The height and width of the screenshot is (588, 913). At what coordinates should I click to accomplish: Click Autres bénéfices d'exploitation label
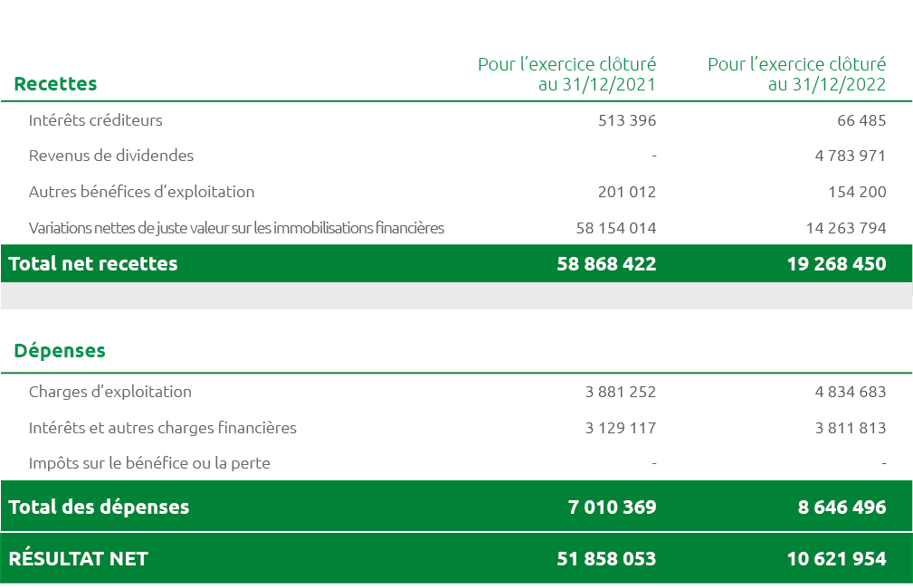click(x=141, y=192)
